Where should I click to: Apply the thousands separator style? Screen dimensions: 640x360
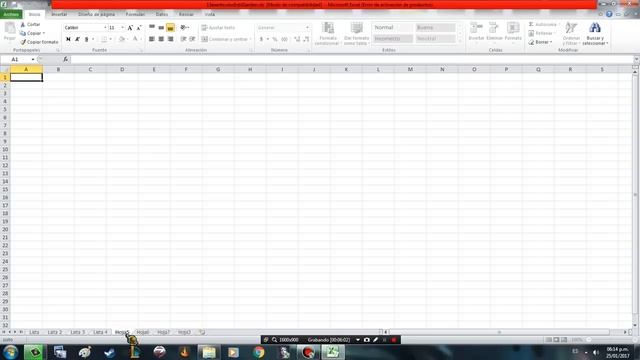(284, 39)
